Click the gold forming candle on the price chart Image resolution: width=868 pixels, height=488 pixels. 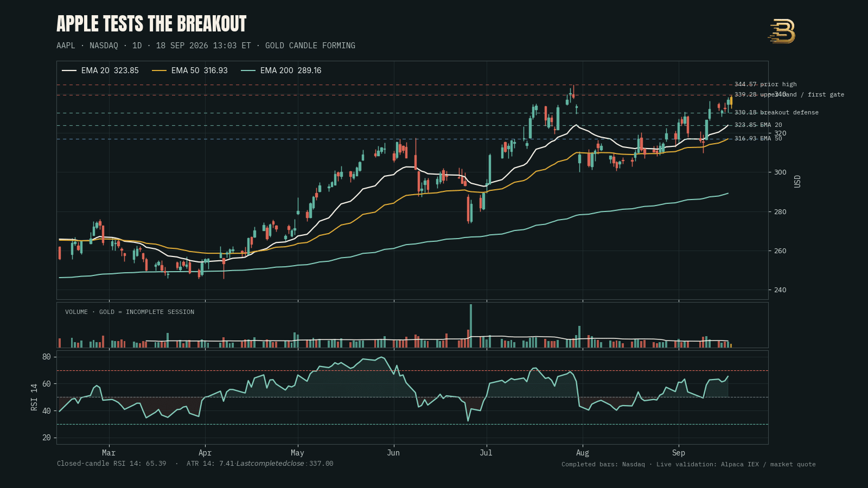(x=731, y=101)
